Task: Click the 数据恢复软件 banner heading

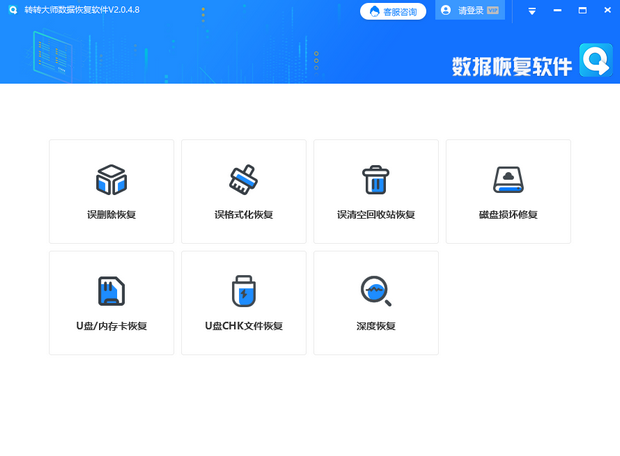Action: click(512, 66)
